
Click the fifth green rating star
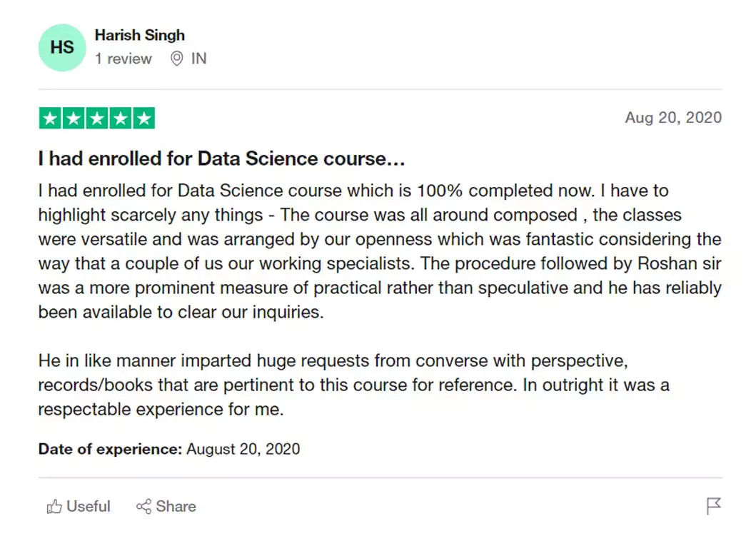click(143, 118)
